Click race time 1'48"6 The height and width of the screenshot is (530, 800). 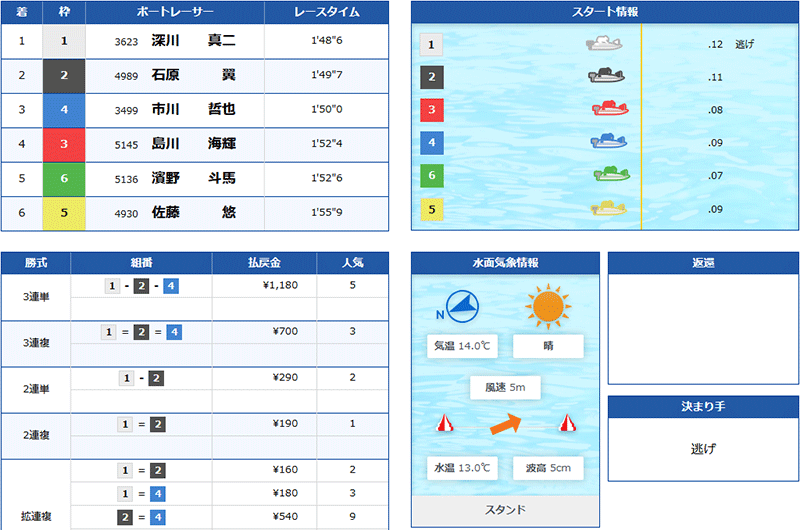click(x=327, y=40)
